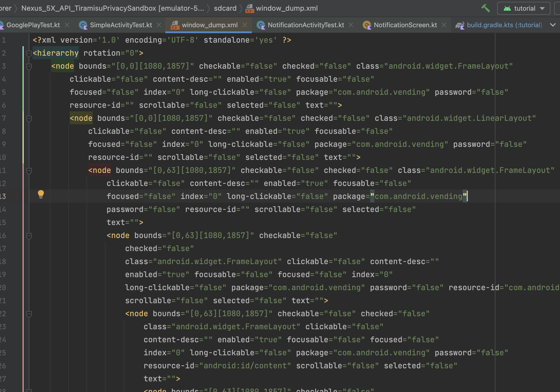Collapse the node fold marker on line 22

pos(29,314)
